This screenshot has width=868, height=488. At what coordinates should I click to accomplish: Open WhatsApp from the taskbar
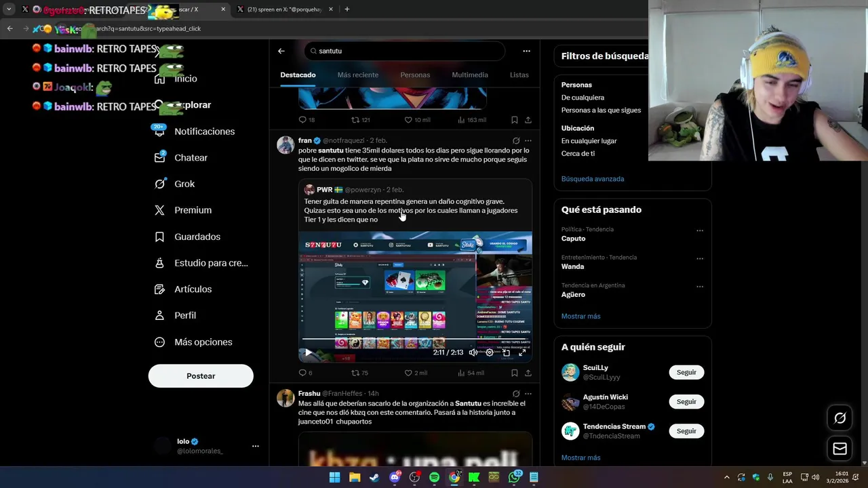pos(514,477)
